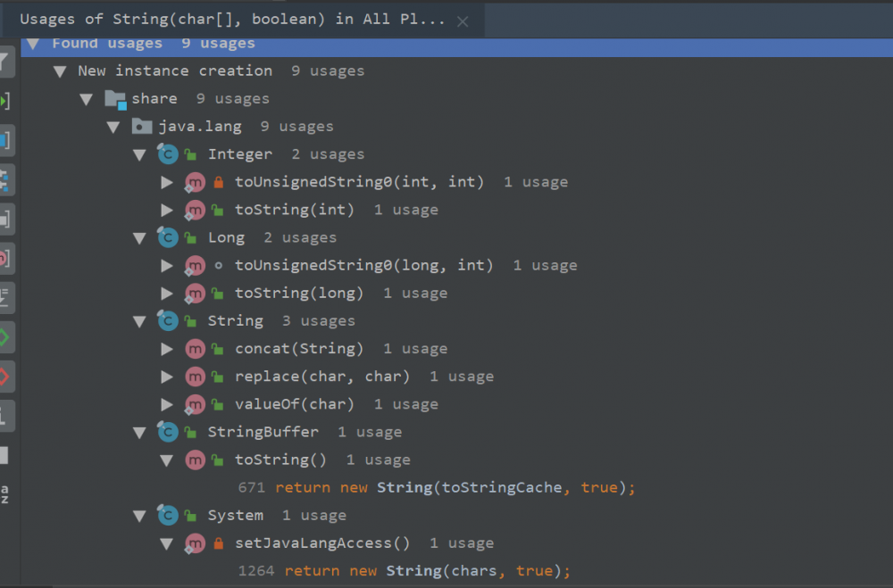Click method icon of concat(String)

coord(195,348)
